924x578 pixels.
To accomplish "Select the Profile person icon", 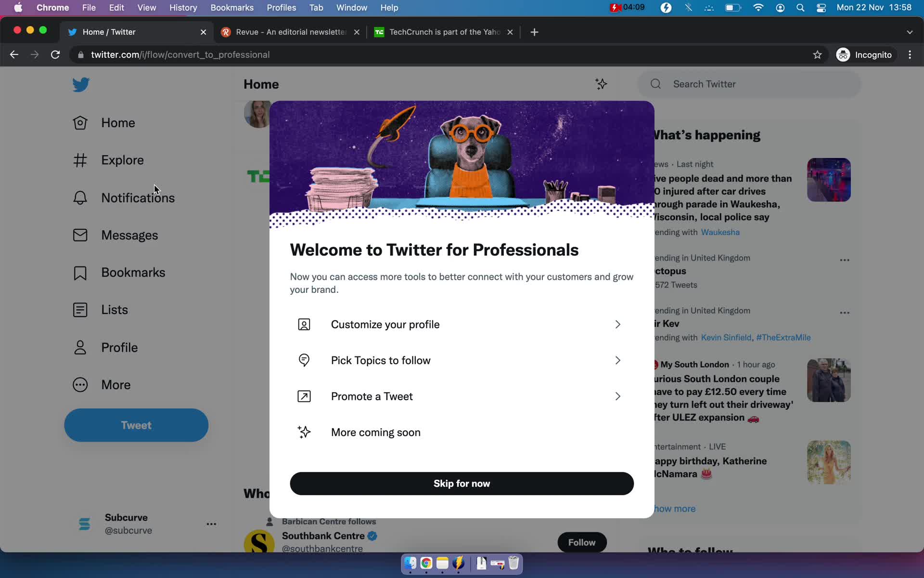I will coord(80,346).
